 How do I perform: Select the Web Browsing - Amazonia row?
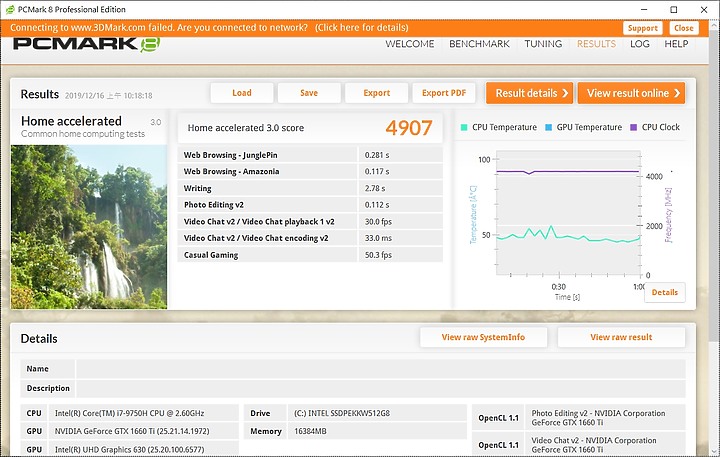[310, 171]
